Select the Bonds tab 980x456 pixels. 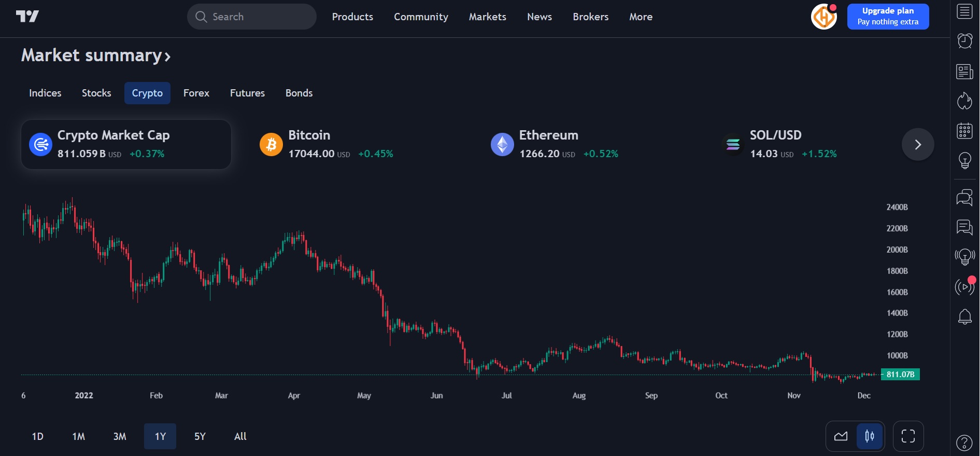299,93
